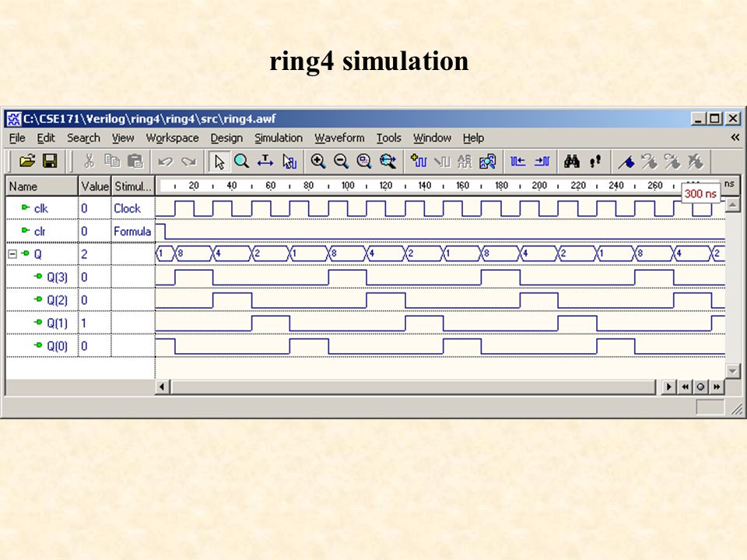Click the double-right arrows page scroll button
This screenshot has height=560, width=747.
(x=716, y=387)
